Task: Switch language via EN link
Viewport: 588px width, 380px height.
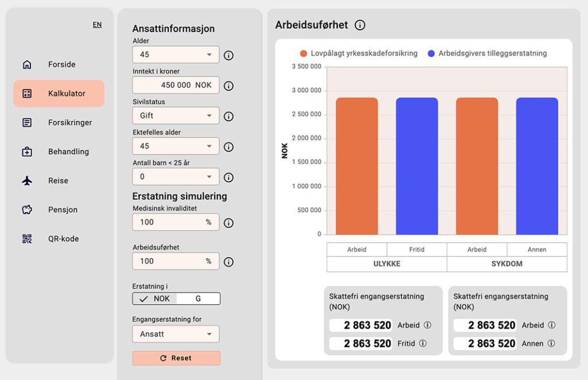Action: click(x=97, y=25)
